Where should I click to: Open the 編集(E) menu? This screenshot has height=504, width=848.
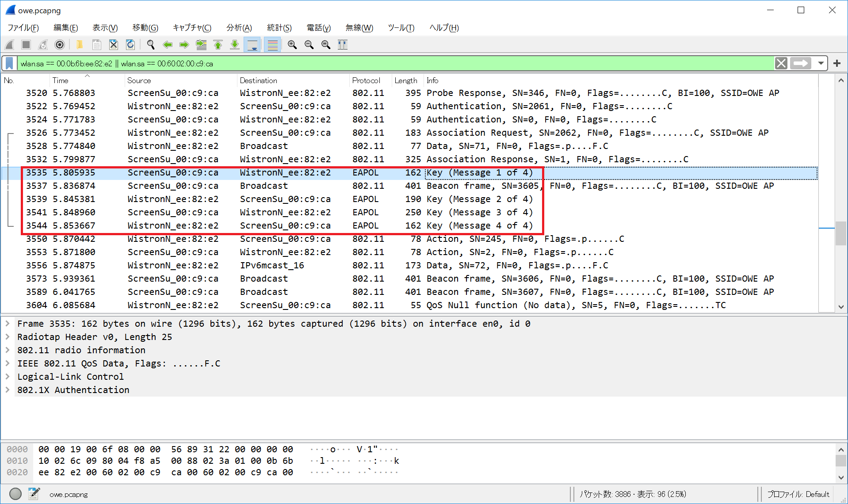pos(65,28)
